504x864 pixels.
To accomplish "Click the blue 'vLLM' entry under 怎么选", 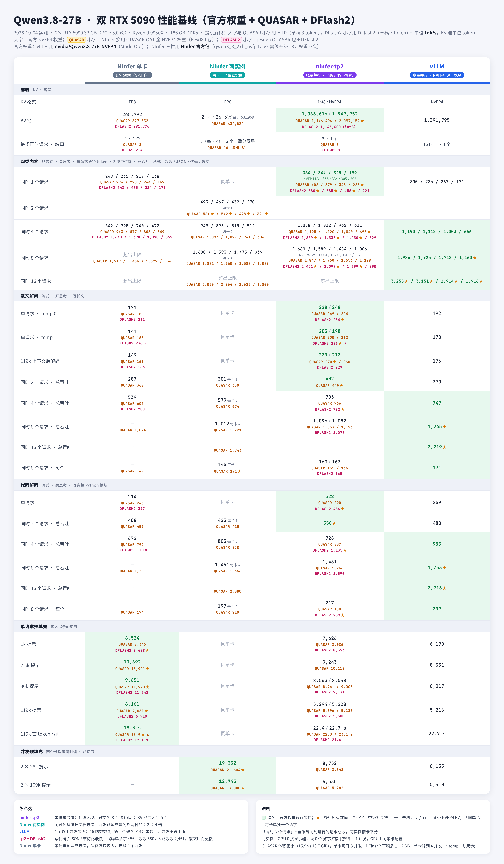I will click(x=25, y=831).
